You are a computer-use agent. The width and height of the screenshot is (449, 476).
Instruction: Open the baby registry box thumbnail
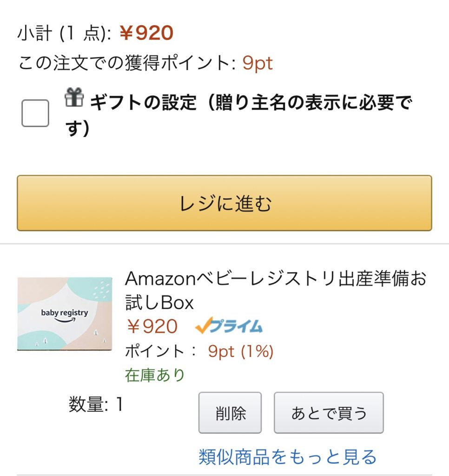(x=65, y=314)
